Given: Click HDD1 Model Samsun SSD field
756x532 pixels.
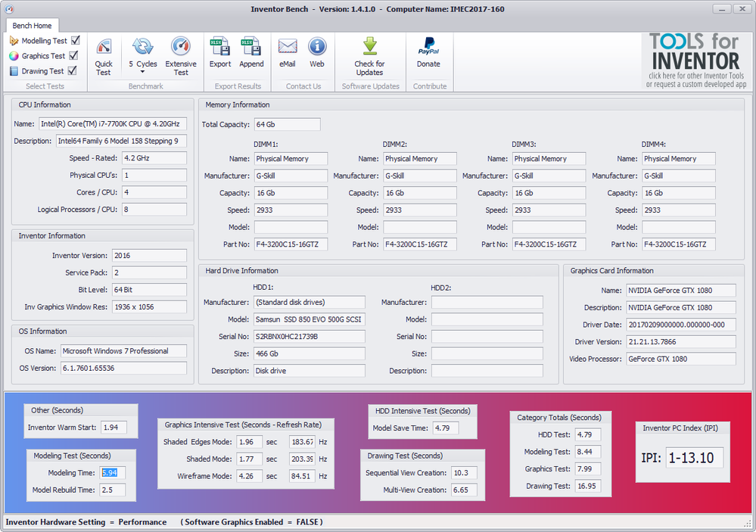Looking at the screenshot, I should 309,319.
